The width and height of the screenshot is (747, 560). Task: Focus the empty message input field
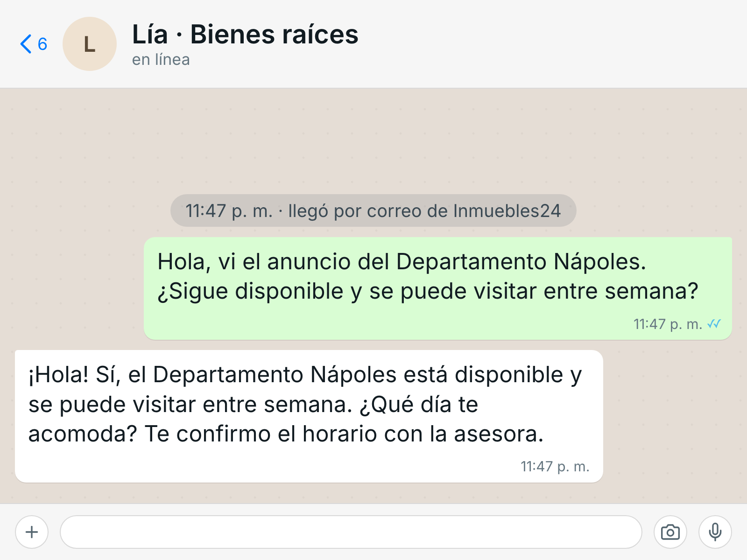[x=351, y=532]
